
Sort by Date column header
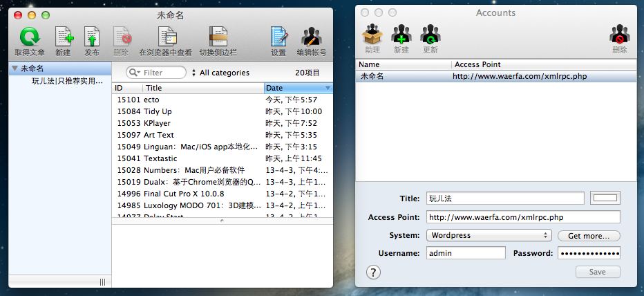299,88
